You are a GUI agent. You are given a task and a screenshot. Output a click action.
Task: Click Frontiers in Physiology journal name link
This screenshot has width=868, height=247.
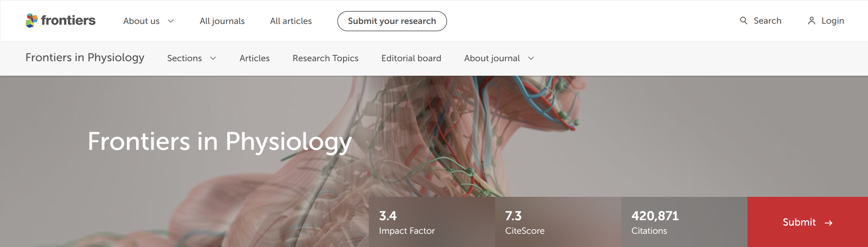[85, 58]
